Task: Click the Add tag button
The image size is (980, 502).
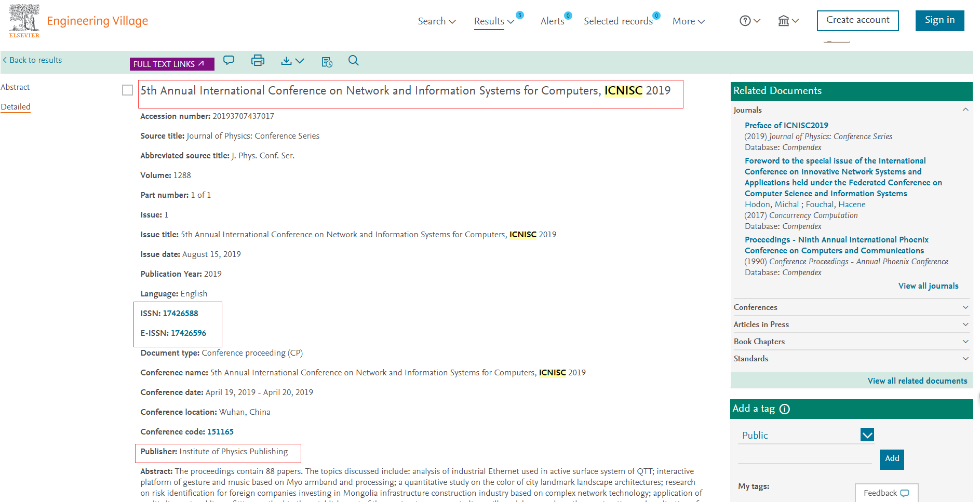Action: [892, 459]
